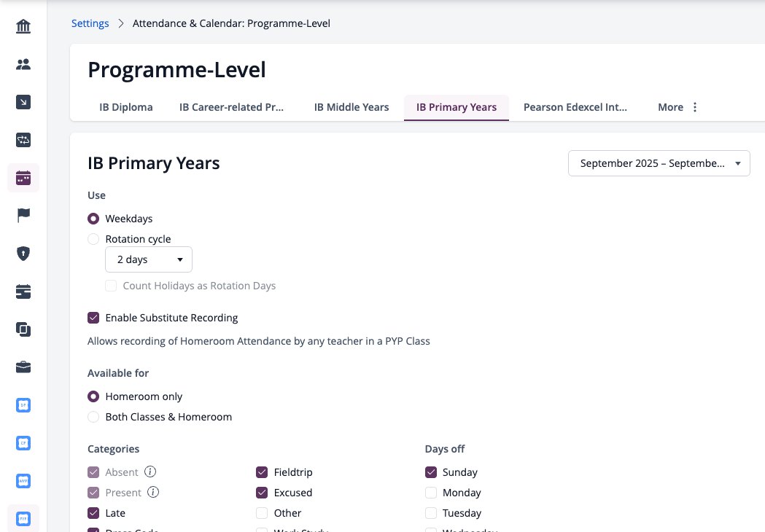Open the MYP programme sidebar icon
Viewport: 765px width, 532px height.
pos(23,481)
